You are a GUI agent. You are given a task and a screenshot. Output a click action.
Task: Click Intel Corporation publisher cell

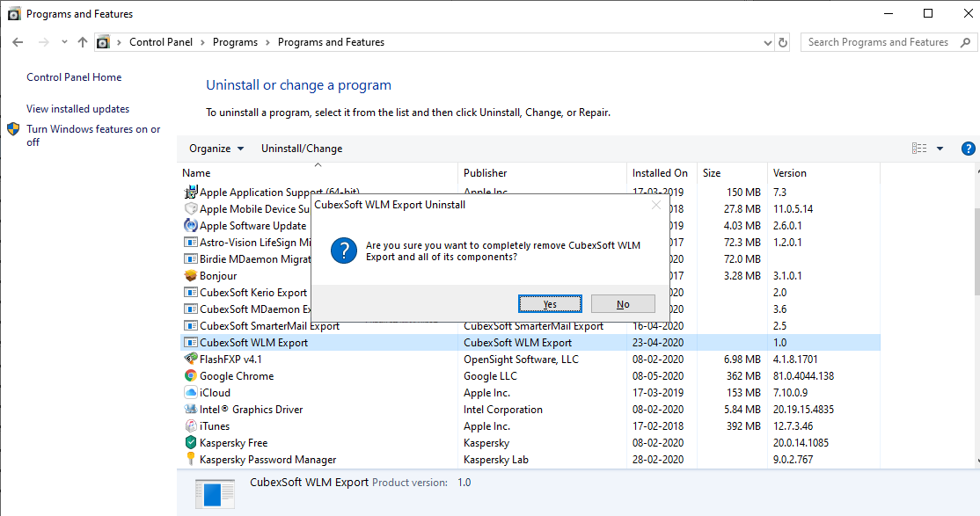click(502, 409)
